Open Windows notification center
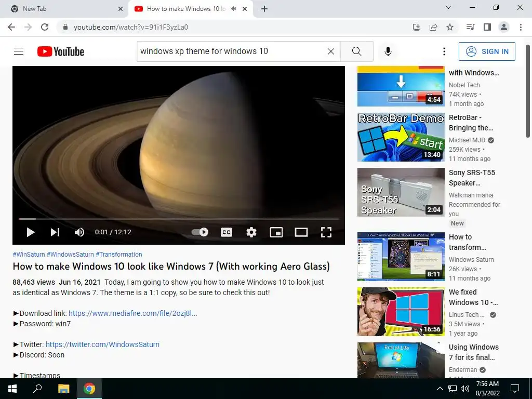532x399 pixels. coord(515,389)
